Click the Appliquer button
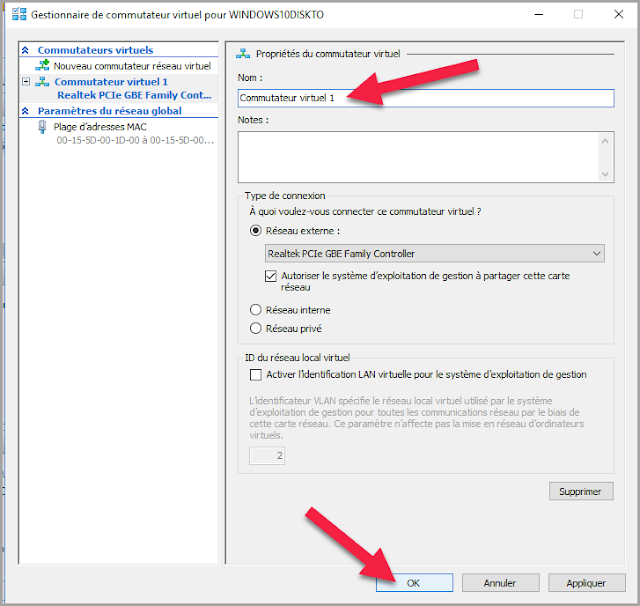The height and width of the screenshot is (606, 640). tap(587, 583)
